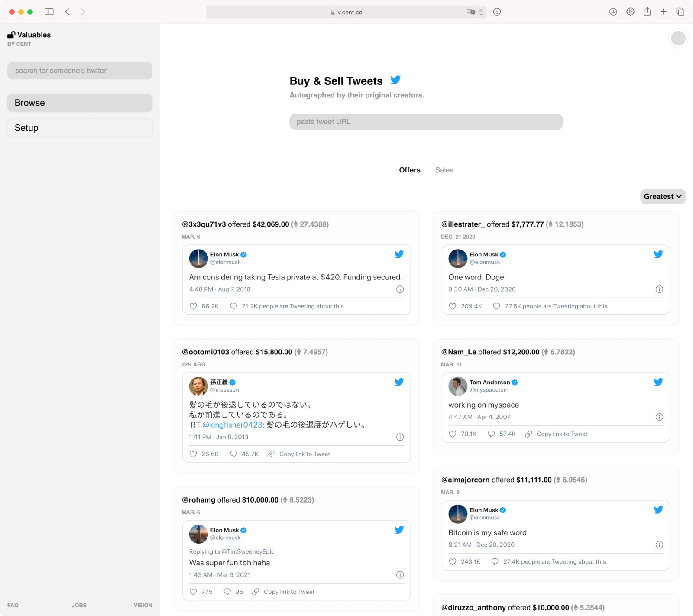Open the site info circle icon in toolbar

(497, 12)
